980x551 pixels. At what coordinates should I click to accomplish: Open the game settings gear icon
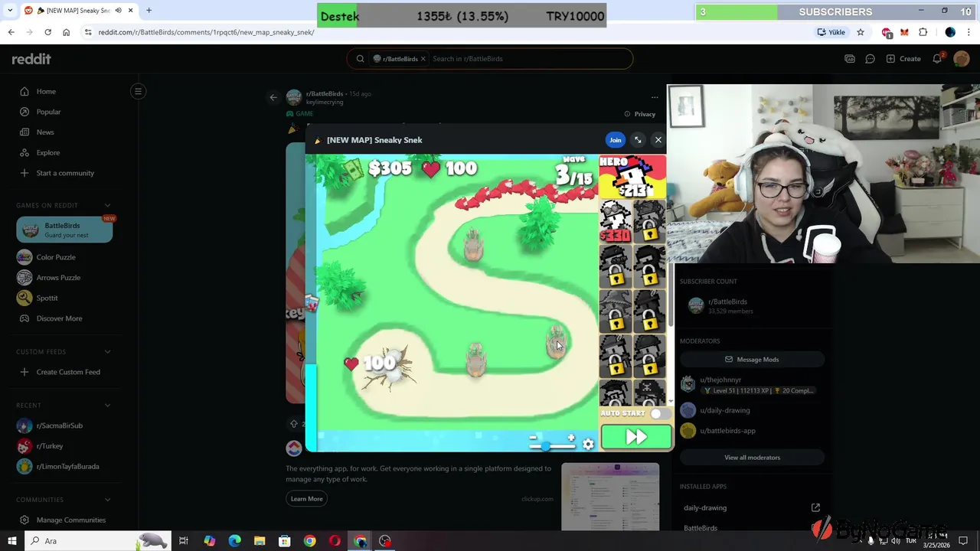click(x=588, y=444)
